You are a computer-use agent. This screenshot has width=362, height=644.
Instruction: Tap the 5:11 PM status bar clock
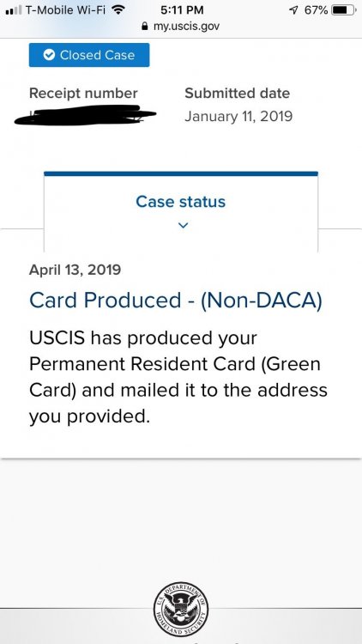tap(182, 9)
